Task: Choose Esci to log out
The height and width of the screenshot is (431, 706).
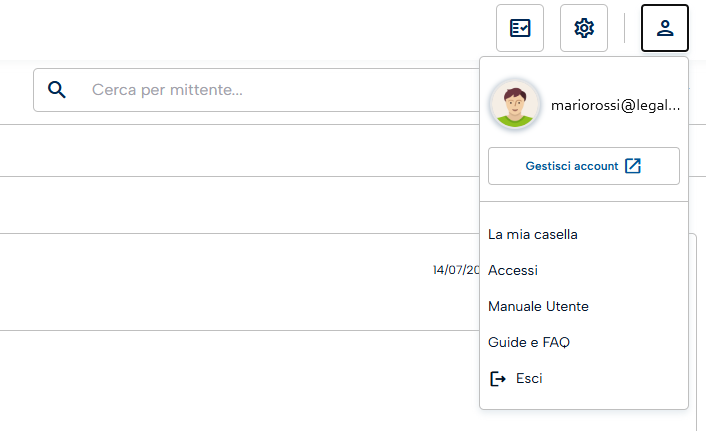Action: click(529, 378)
